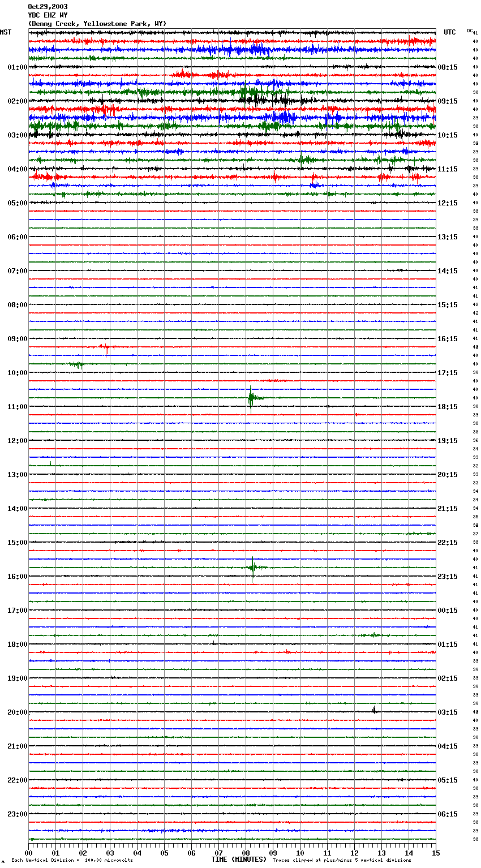The height and width of the screenshot is (868, 481).
Task: Select the 05:00 MST time label
Action: [x=17, y=203]
